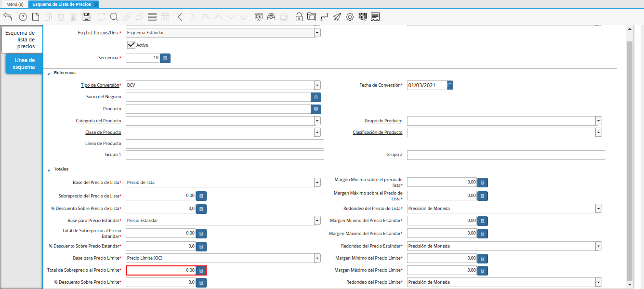This screenshot has width=644, height=289.
Task: Open the report presentation-screen icon
Action: (259, 17)
